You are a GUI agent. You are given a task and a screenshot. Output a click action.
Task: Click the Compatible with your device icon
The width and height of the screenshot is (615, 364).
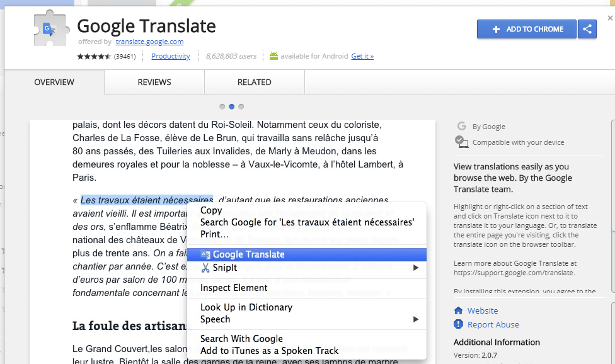pos(462,142)
